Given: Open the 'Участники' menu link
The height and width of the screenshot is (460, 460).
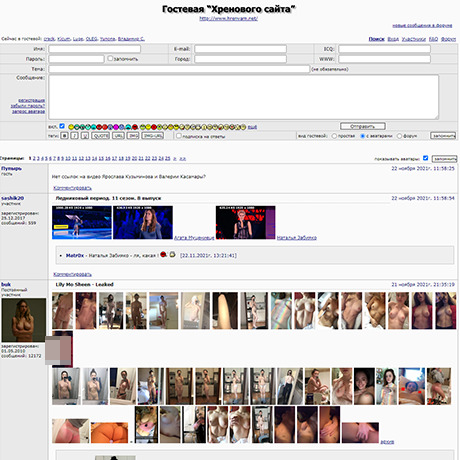Looking at the screenshot, I should [414, 39].
